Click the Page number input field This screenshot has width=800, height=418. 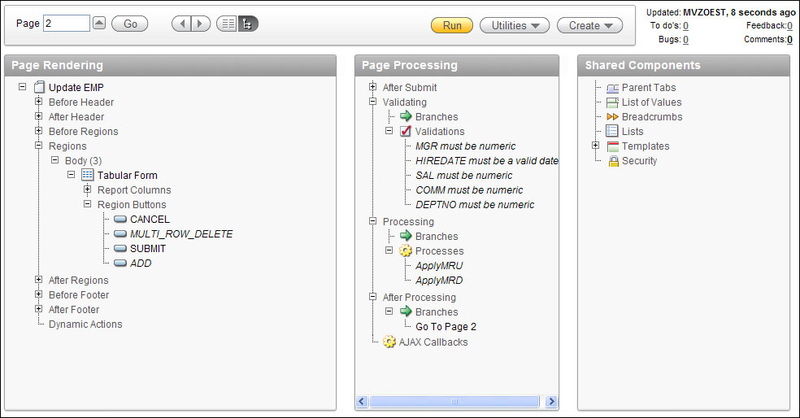click(x=66, y=23)
